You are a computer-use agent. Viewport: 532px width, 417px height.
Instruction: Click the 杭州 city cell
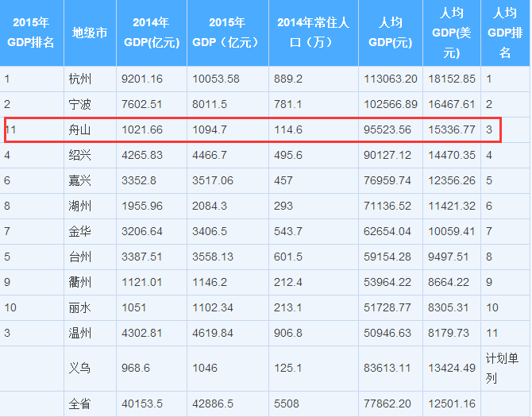(x=80, y=79)
